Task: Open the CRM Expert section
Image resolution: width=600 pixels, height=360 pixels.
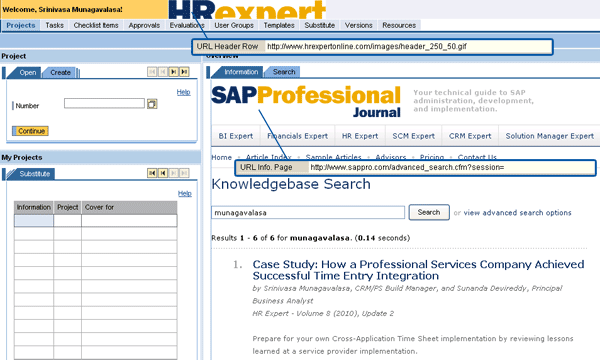Action: tap(470, 136)
